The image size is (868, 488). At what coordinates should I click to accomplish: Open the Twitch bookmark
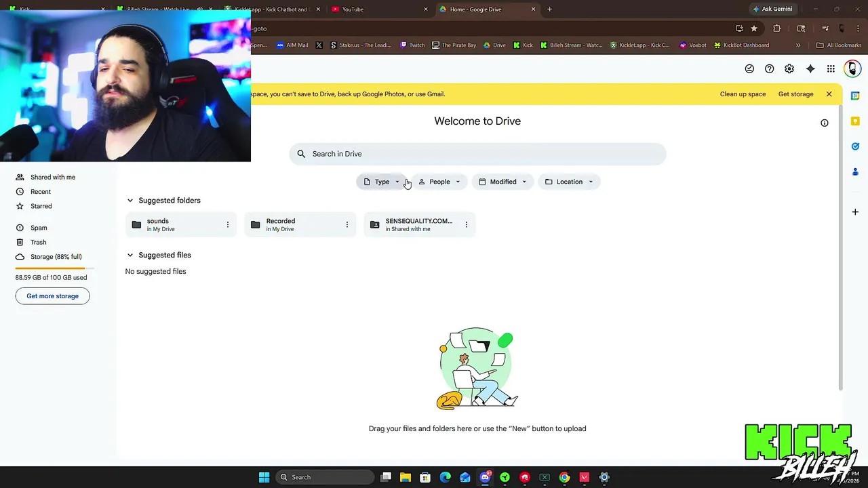412,45
